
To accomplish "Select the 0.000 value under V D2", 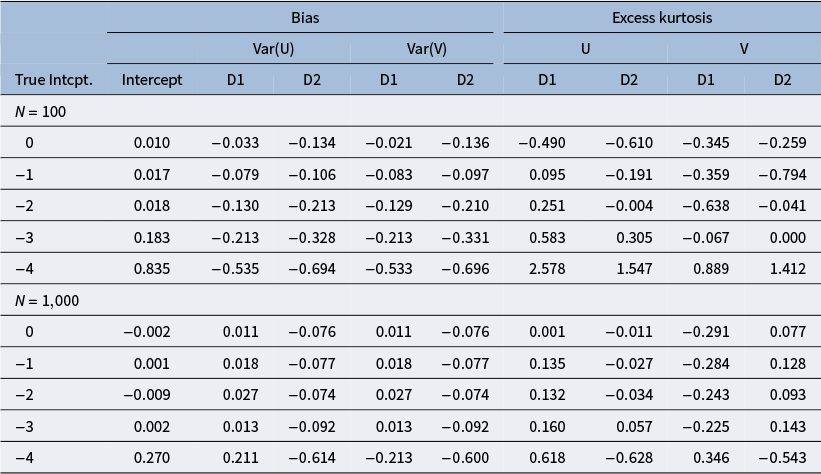I will (x=787, y=237).
